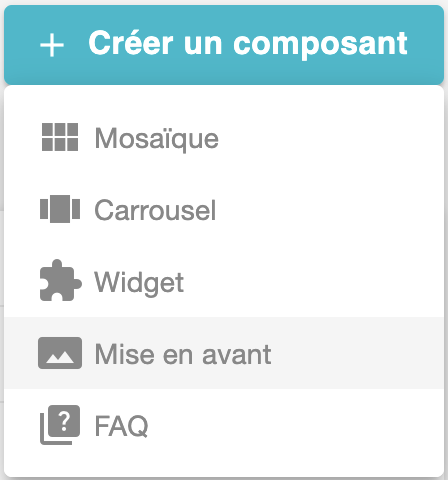Click the Créer un composant label text
Viewport: 448px width, 480px height.
248,44
